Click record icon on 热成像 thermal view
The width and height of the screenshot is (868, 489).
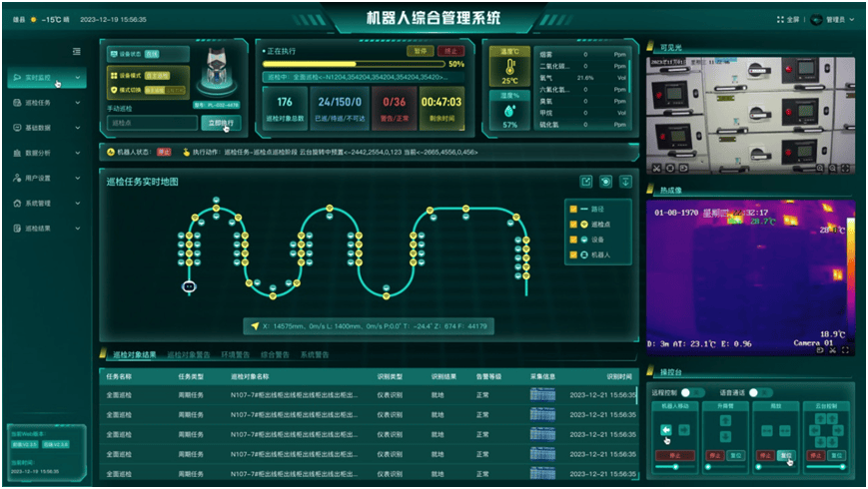coord(820,350)
